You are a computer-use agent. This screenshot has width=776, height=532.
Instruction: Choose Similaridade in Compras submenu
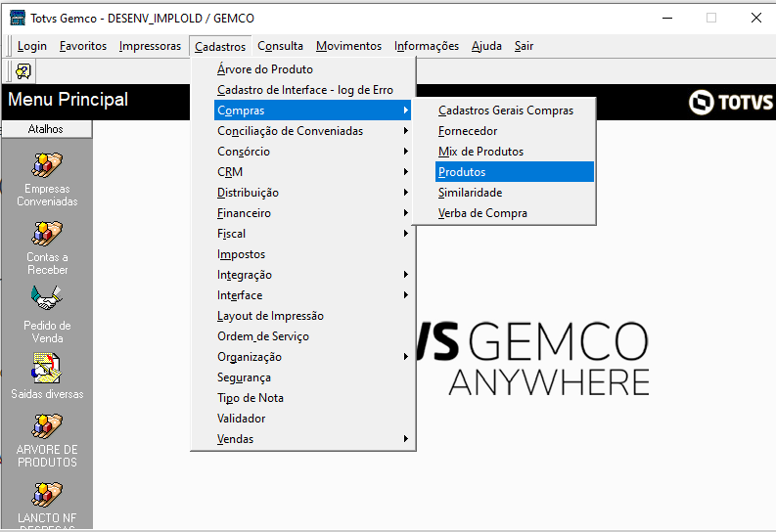coord(514,193)
